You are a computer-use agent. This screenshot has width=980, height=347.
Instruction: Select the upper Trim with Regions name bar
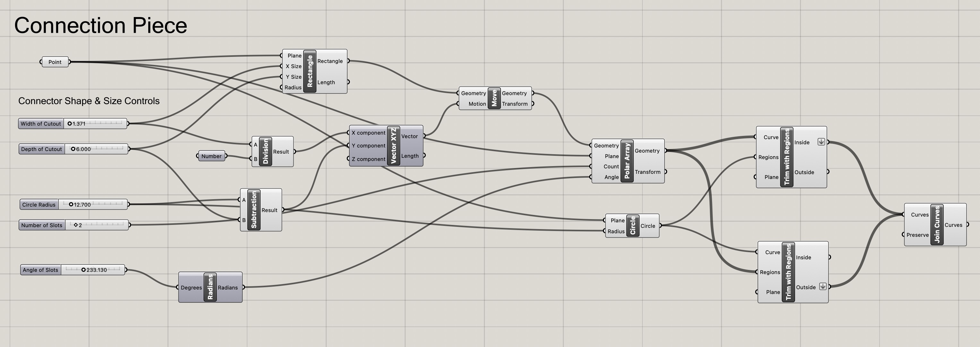click(x=787, y=157)
